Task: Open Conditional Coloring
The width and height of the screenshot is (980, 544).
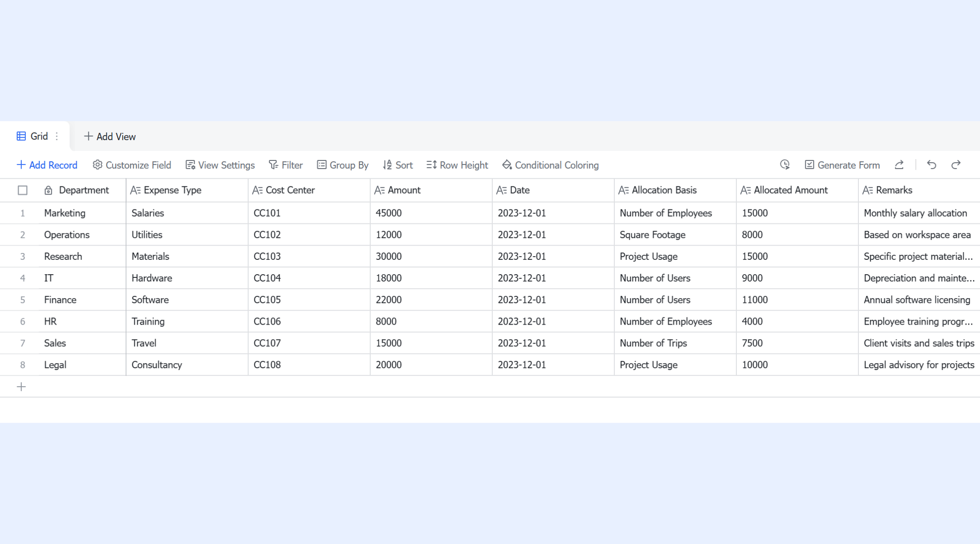Action: [550, 165]
